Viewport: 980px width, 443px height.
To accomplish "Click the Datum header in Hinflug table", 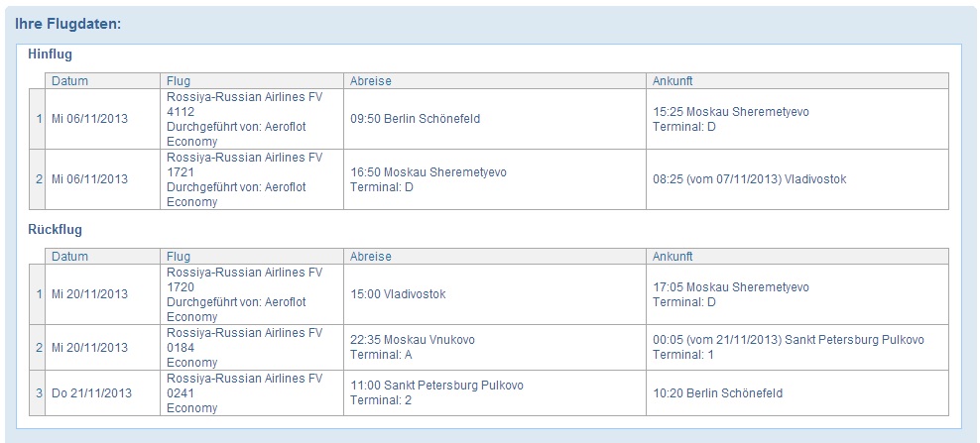I will click(102, 81).
